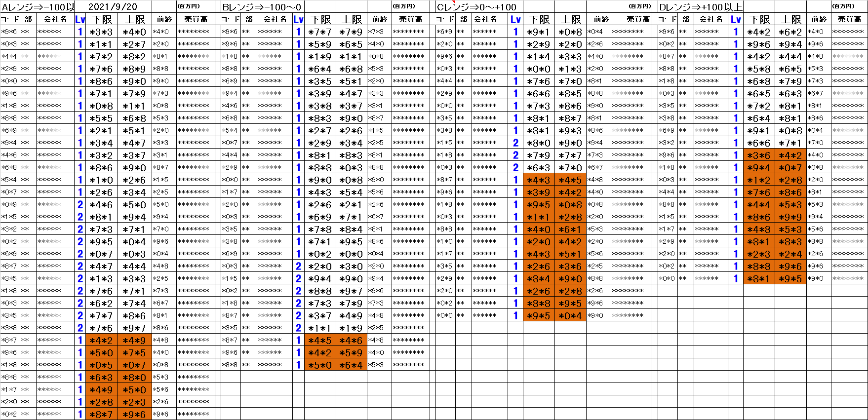Select the orange A range 下限 cell *8*7
868x420 pixels.
pos(102,414)
